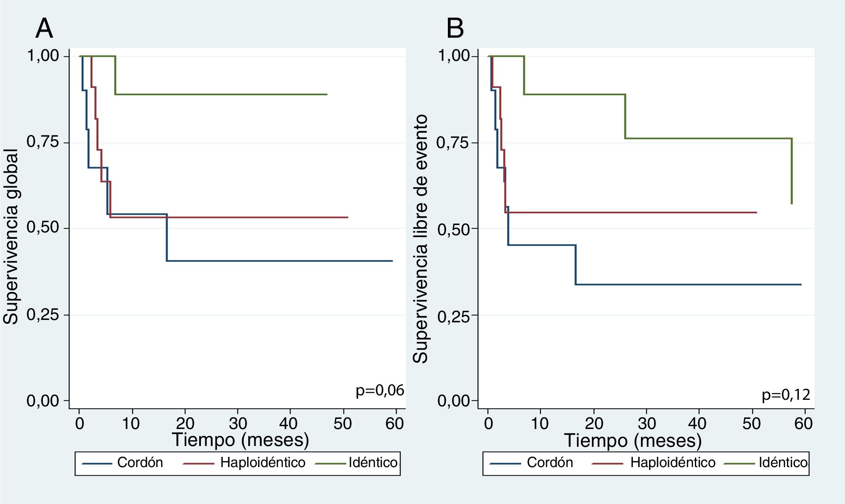Click the 30 x-axis tick label in panel B
The image size is (845, 504).
point(646,424)
